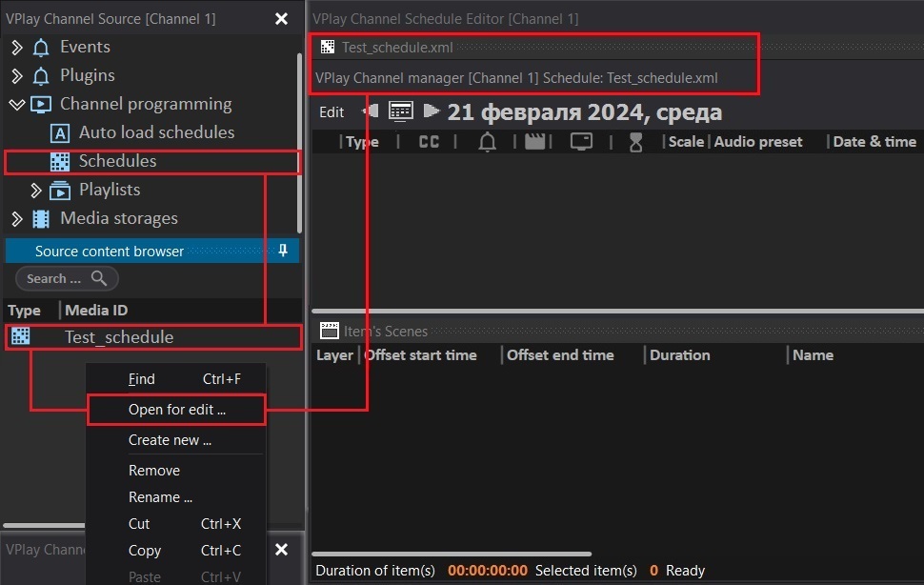Click the source tree vertical scrollbar

[299, 143]
